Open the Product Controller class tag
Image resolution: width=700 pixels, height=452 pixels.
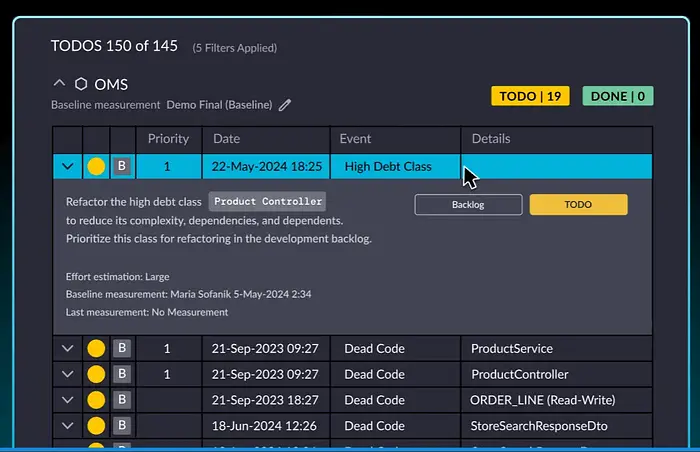point(267,201)
